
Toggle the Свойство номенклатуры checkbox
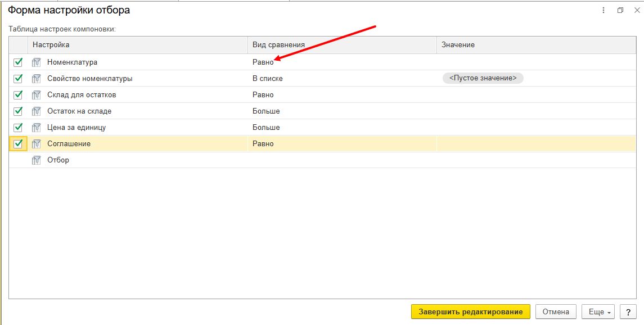pos(18,79)
